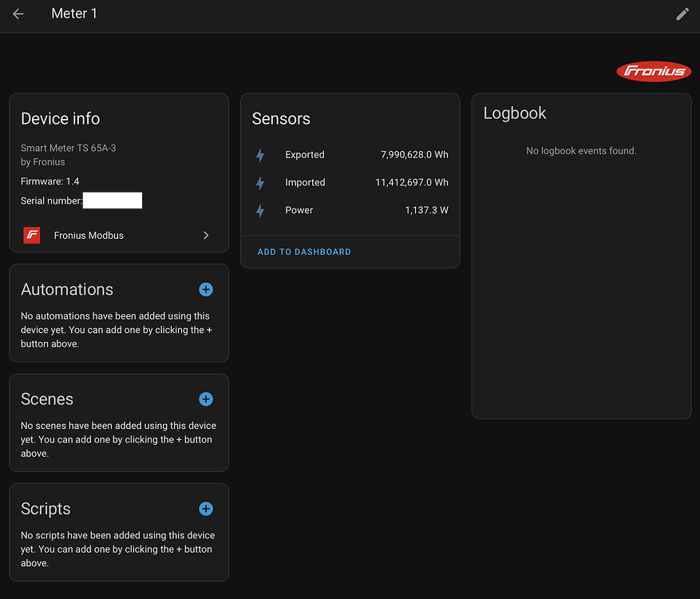
Task: Click the Fronius brand logo at top right
Action: click(x=653, y=71)
